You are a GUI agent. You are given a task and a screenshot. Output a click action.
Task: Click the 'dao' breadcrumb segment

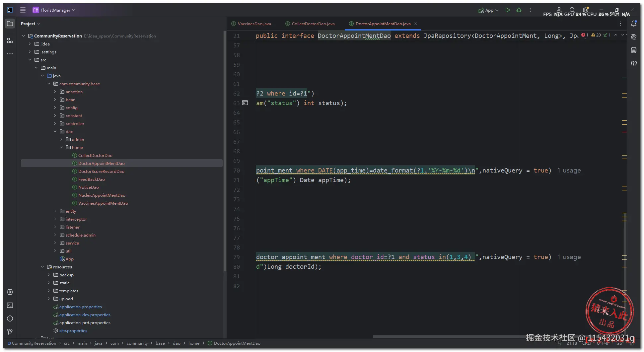point(177,343)
